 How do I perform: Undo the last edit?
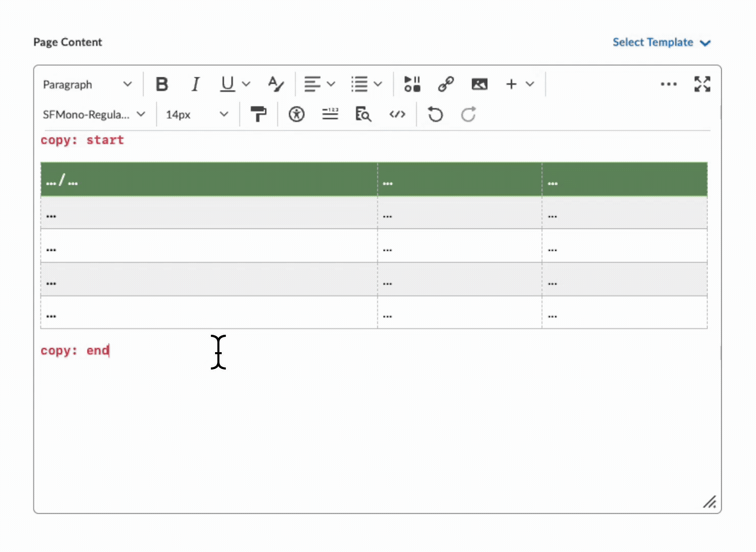tap(435, 114)
